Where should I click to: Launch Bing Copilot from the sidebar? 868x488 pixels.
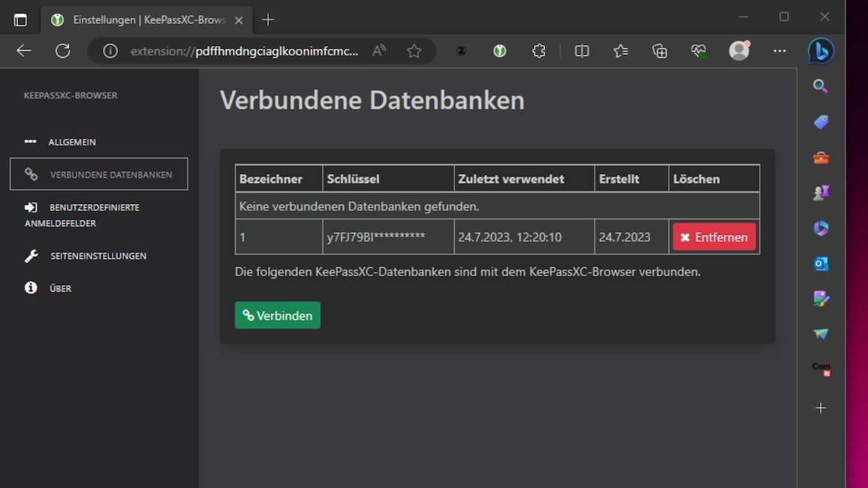click(821, 50)
